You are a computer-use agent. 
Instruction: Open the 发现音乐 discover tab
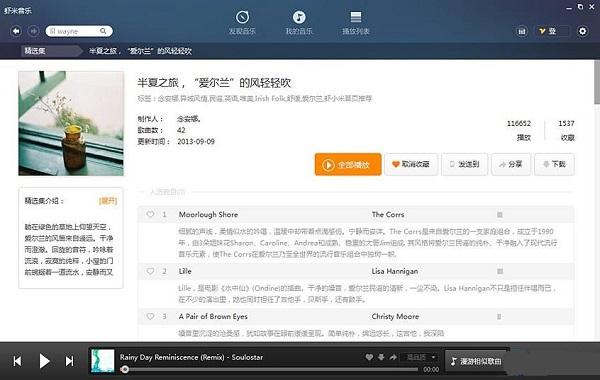[242, 23]
